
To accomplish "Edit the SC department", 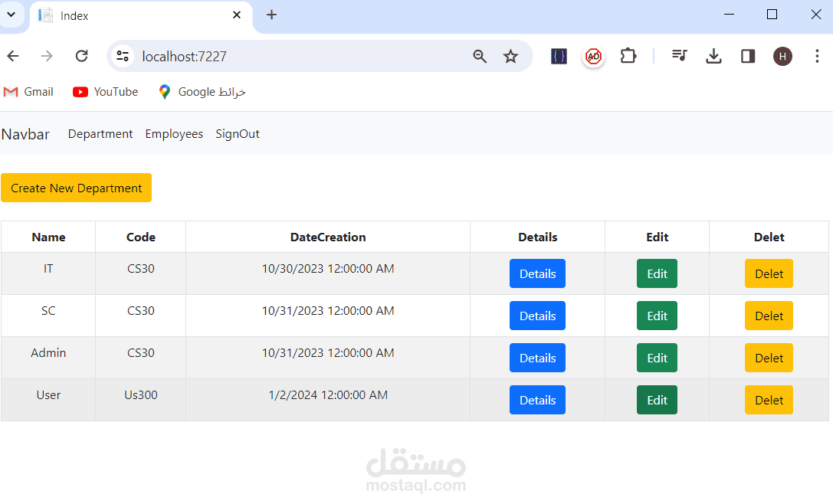I will (x=658, y=316).
